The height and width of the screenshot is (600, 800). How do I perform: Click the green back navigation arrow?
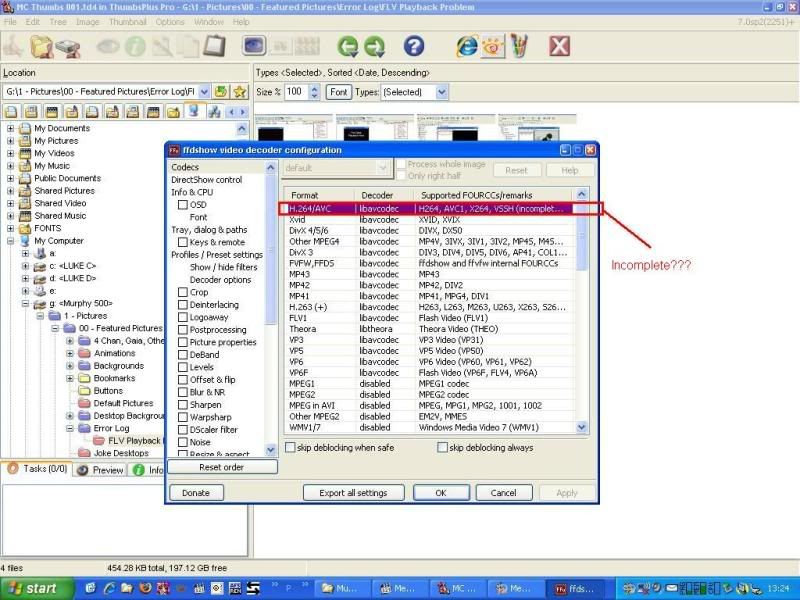click(348, 46)
